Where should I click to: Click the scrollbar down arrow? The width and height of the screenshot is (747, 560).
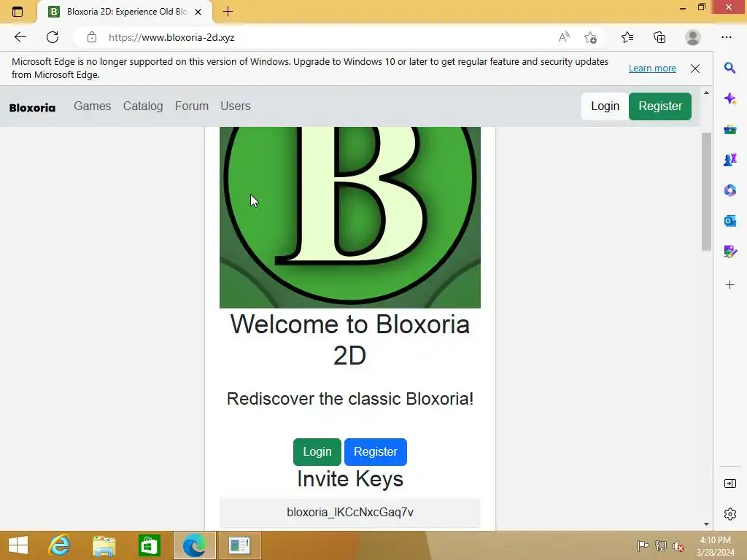point(706,524)
